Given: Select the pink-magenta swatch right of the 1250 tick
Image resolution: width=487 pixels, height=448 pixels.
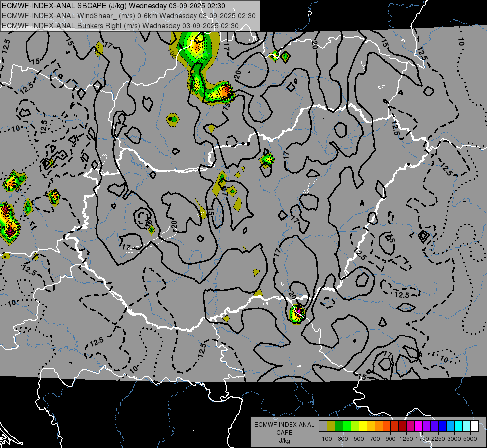Looking at the screenshot, I should click(x=410, y=426).
